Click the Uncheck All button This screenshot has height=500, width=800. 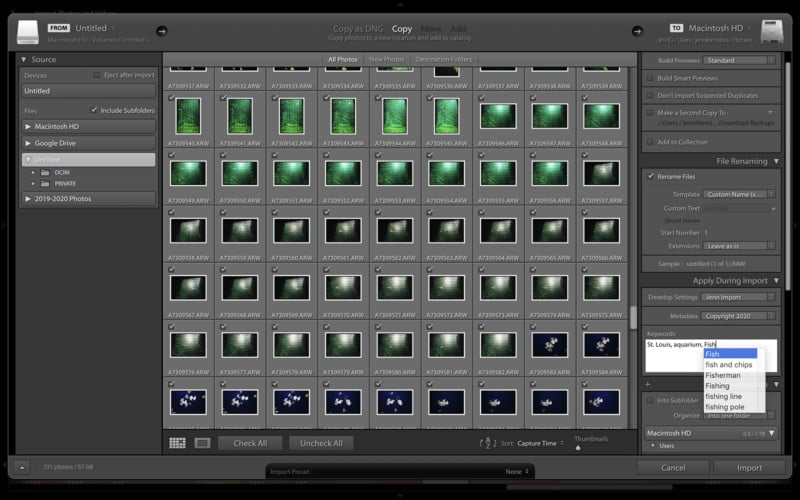click(321, 443)
